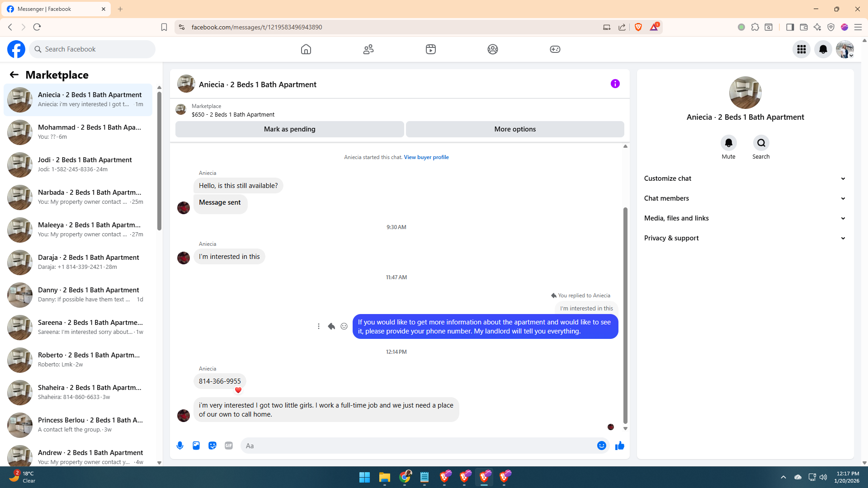Image resolution: width=868 pixels, height=488 pixels.
Task: Click the Brave Shields lion icon
Action: (x=638, y=27)
